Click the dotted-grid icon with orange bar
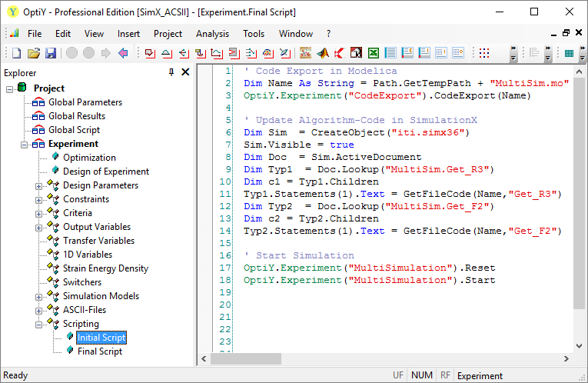The width and height of the screenshot is (588, 383). click(441, 53)
